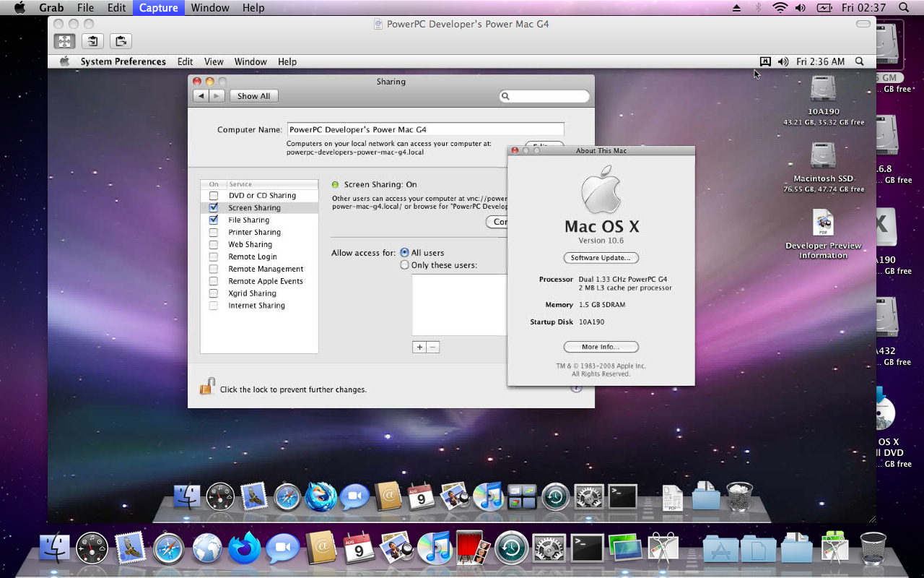This screenshot has height=578, width=924.
Task: Click Version 10.6 text in About This Mac
Action: pos(601,241)
